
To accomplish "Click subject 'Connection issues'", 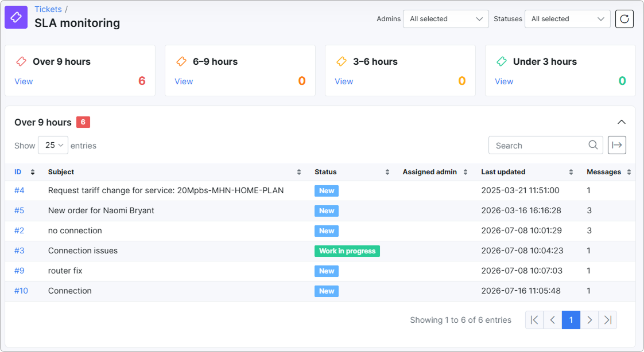I will point(83,251).
